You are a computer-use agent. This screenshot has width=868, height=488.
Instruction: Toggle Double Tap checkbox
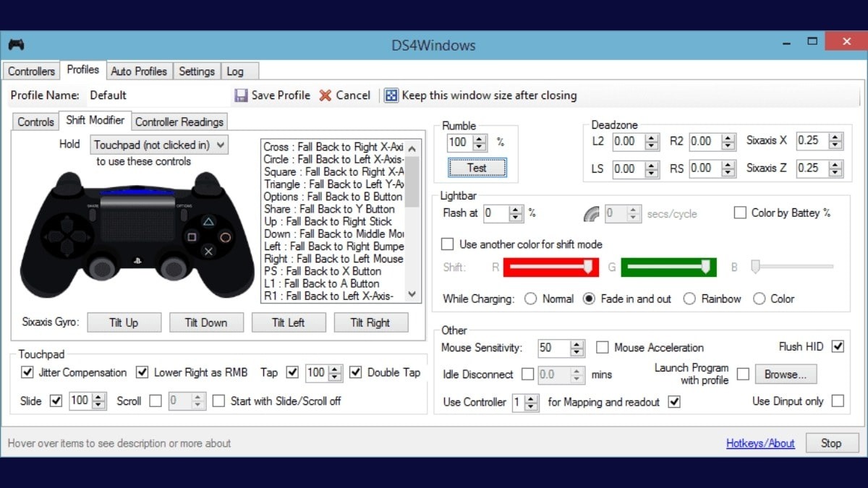point(355,372)
